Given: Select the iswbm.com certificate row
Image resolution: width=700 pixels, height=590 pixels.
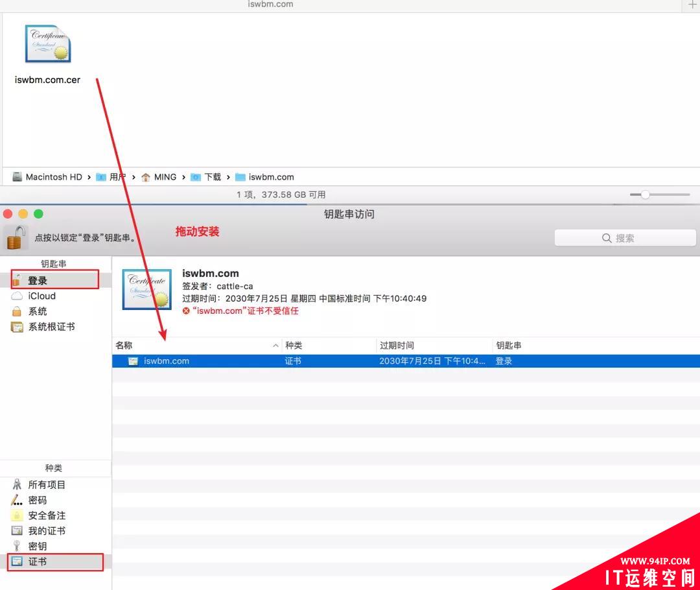Looking at the screenshot, I should (x=406, y=361).
